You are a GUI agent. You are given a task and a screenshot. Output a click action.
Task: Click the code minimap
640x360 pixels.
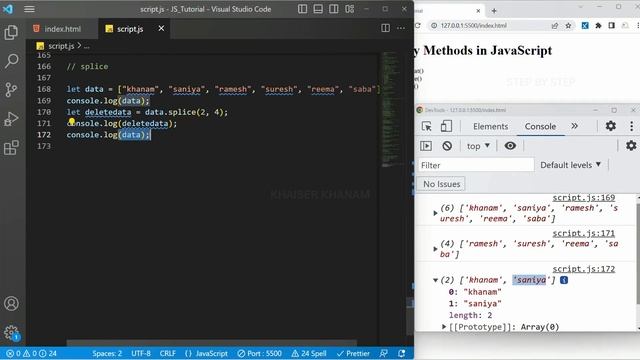click(x=391, y=108)
